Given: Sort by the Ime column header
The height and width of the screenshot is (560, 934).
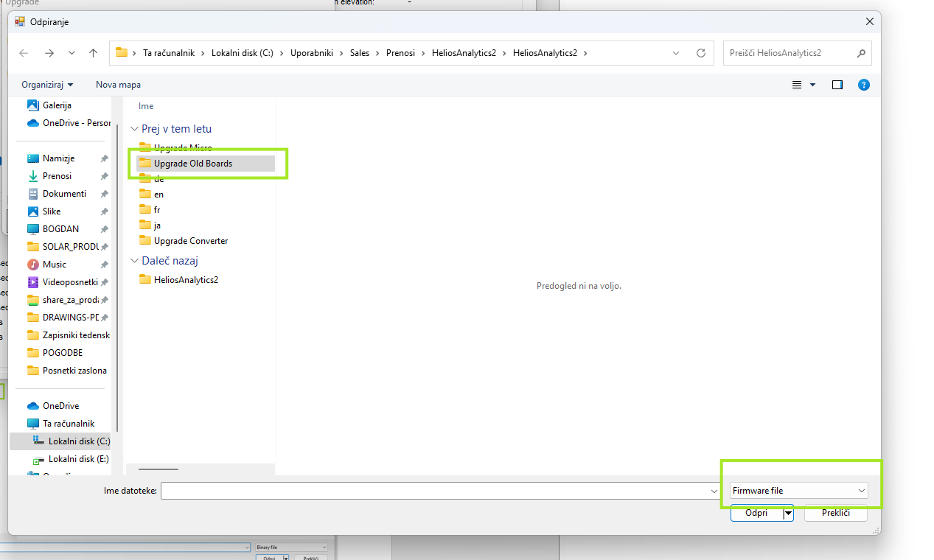Looking at the screenshot, I should pyautogui.click(x=146, y=106).
